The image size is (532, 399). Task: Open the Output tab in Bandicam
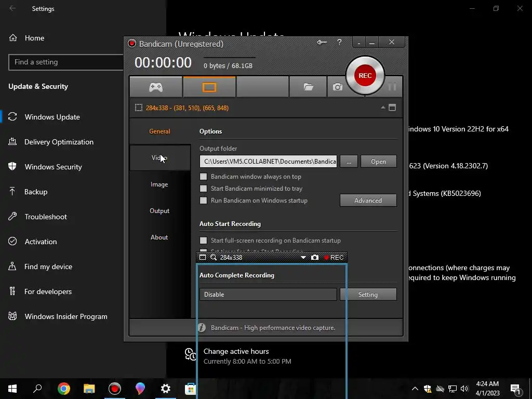pos(159,211)
